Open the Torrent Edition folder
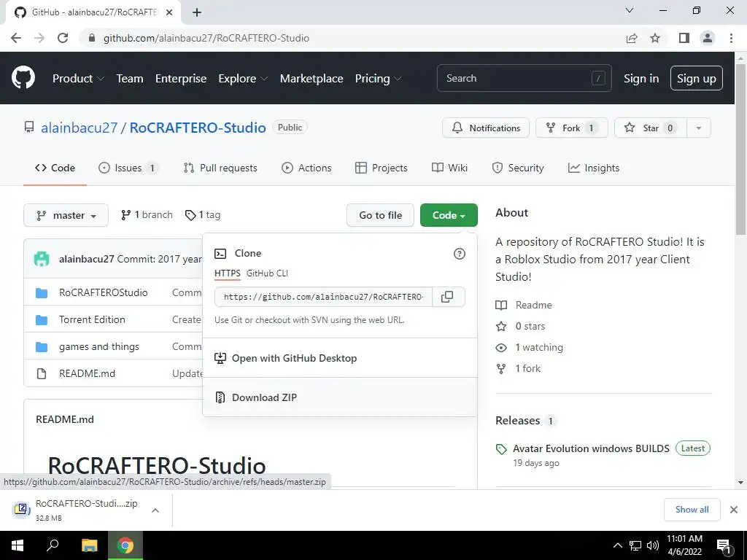This screenshot has width=747, height=560. [92, 319]
